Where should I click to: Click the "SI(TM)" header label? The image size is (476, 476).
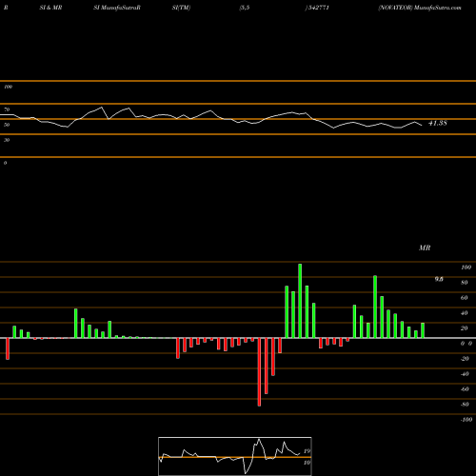[181, 8]
